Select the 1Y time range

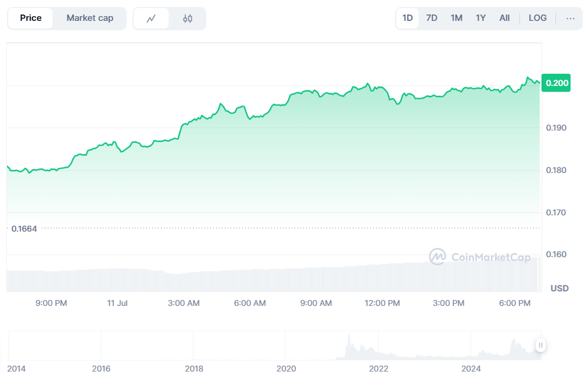(481, 19)
